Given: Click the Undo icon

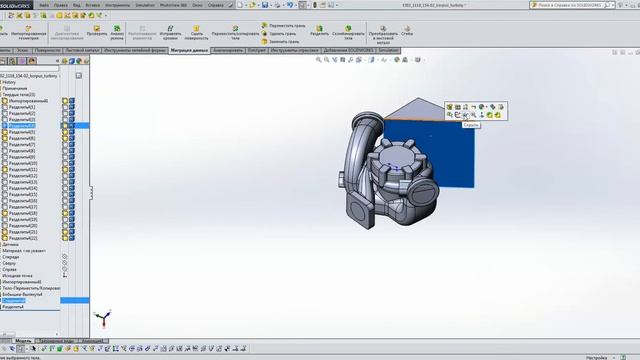Looking at the screenshot, I should point(290,5).
